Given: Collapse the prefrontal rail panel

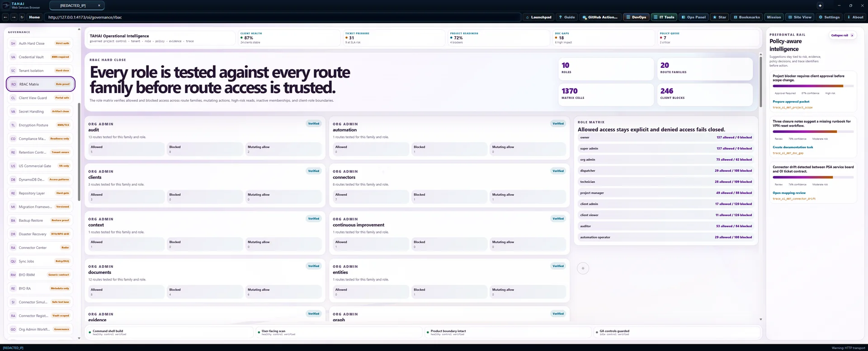Looking at the screenshot, I should 842,35.
